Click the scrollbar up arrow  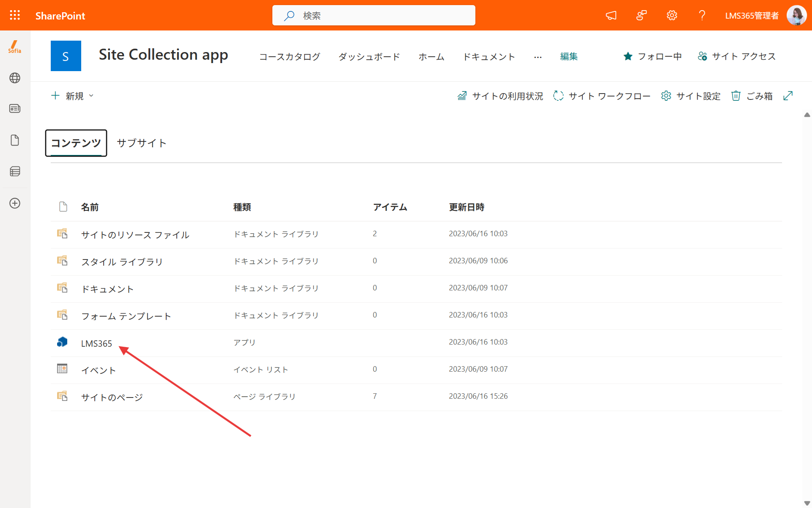coord(807,115)
